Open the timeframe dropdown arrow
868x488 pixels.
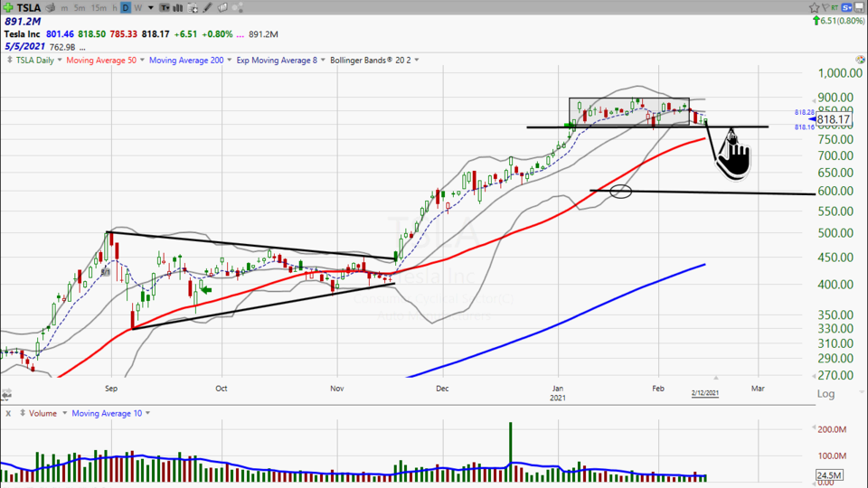(151, 8)
